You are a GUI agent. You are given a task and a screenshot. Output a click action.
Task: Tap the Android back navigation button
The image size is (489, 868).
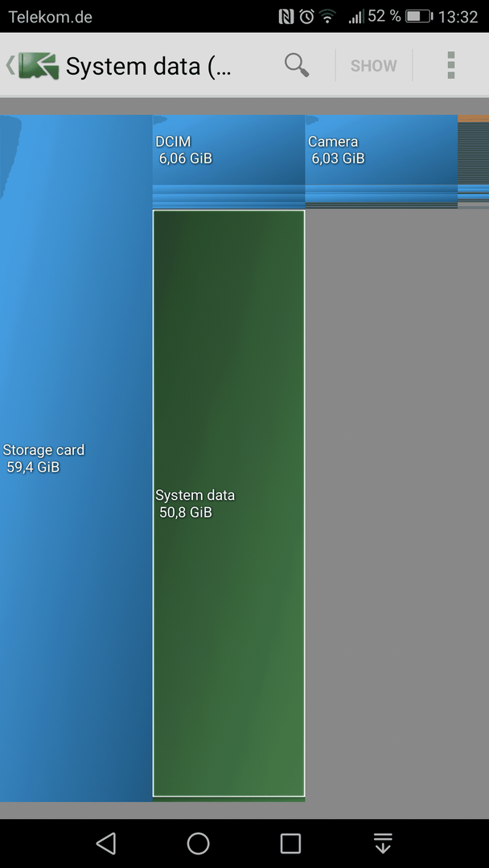pyautogui.click(x=106, y=843)
